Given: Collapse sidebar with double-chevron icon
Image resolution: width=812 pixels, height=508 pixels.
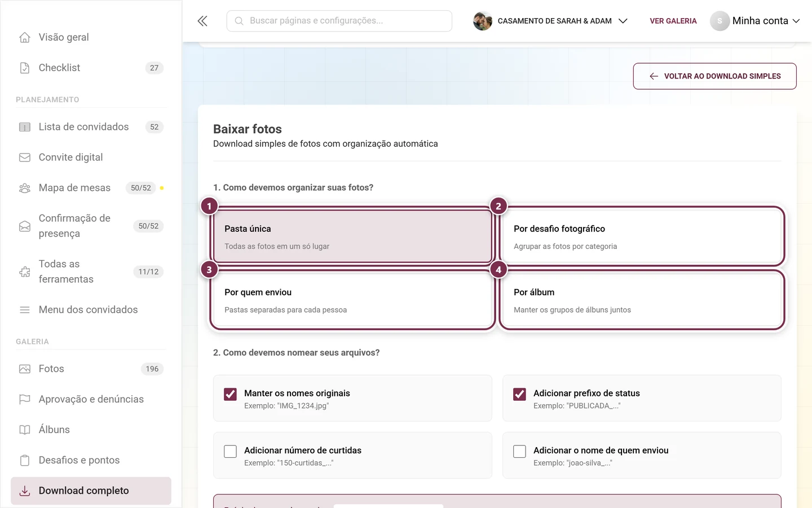Looking at the screenshot, I should (202, 21).
